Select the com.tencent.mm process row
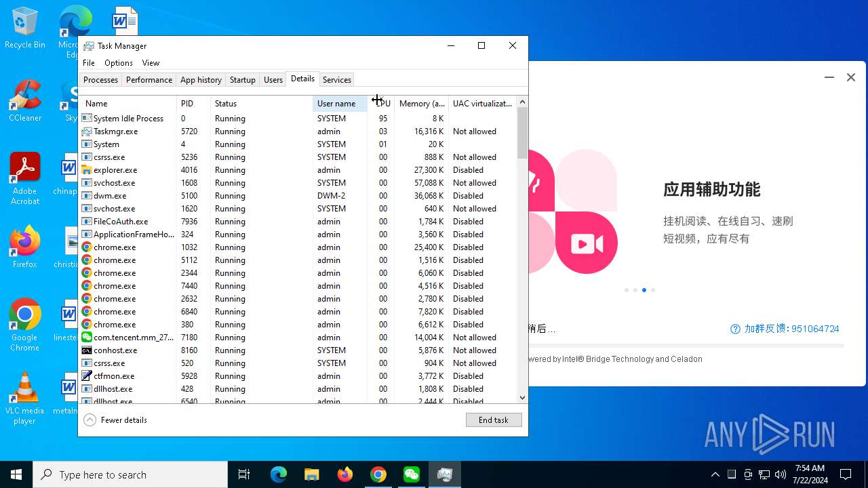This screenshot has width=868, height=488. (x=297, y=338)
